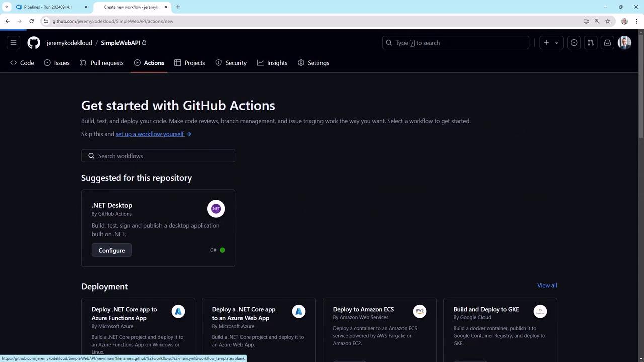Open the repository Settings tab
644x362 pixels.
[313, 63]
